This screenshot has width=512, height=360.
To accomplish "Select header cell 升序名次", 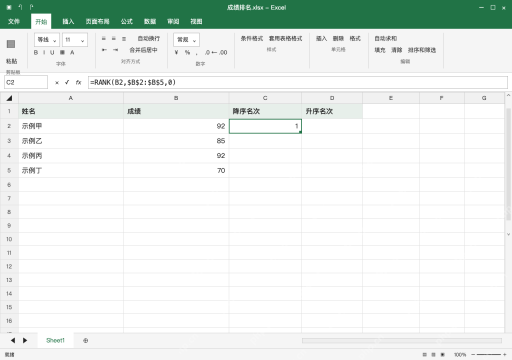I will 332,111.
